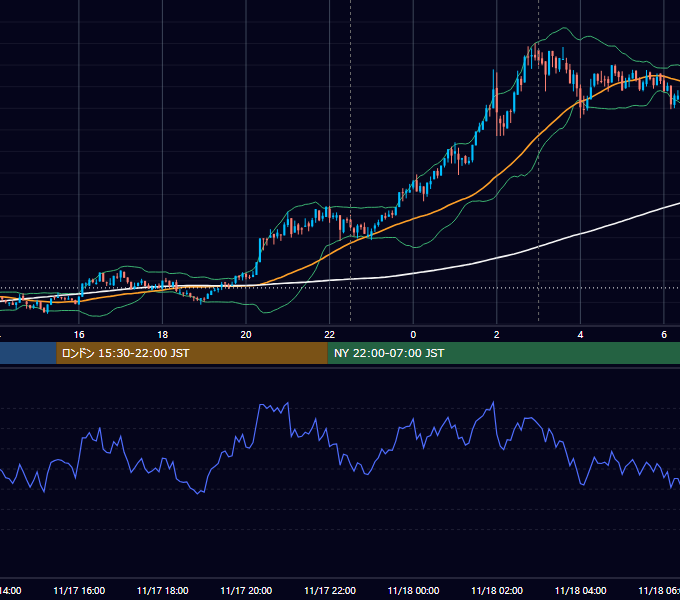Viewport: 680px width, 600px height.
Task: Click the 11/18 00:00 time label
Action: pyautogui.click(x=413, y=591)
